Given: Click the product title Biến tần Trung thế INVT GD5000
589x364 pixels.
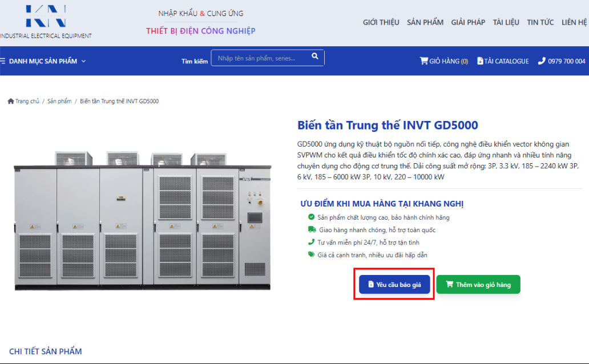Looking at the screenshot, I should coord(388,125).
